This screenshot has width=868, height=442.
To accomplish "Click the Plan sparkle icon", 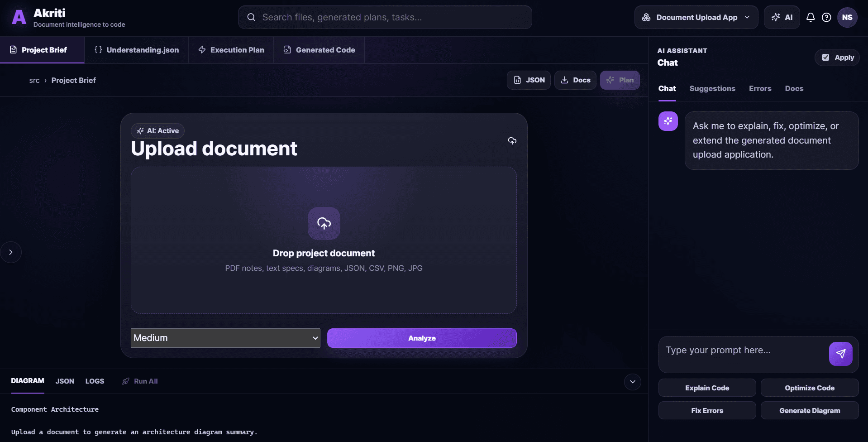I will click(x=610, y=80).
